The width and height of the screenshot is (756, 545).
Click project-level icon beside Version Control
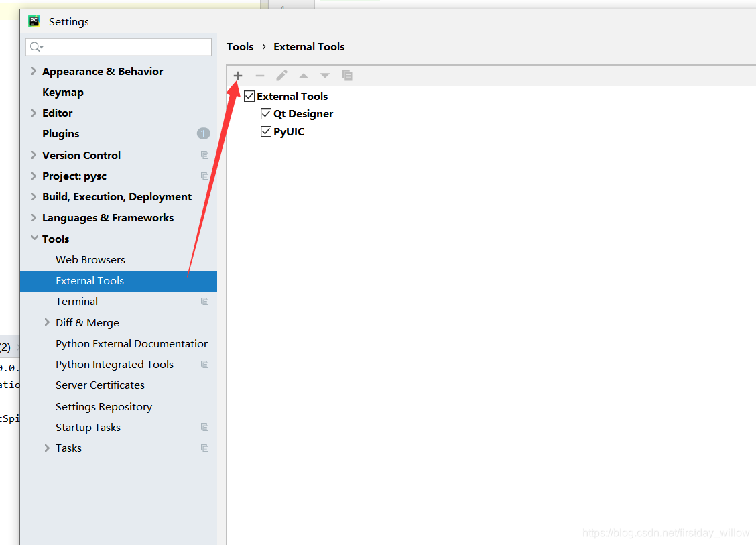click(204, 155)
